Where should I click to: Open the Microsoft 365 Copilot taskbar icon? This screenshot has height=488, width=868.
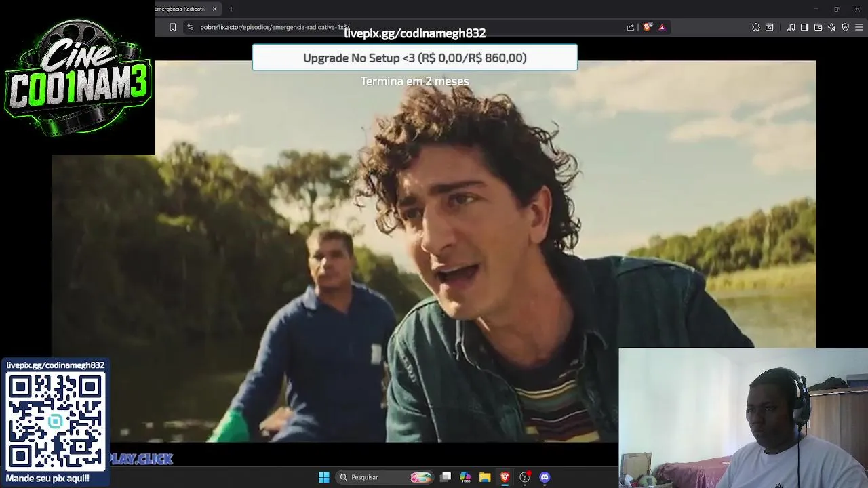[x=465, y=477]
